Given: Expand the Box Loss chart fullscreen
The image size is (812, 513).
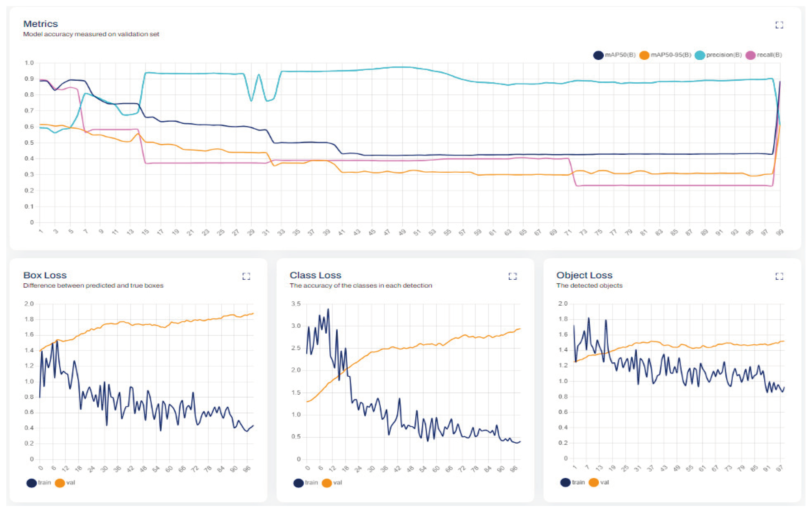Looking at the screenshot, I should [x=246, y=276].
